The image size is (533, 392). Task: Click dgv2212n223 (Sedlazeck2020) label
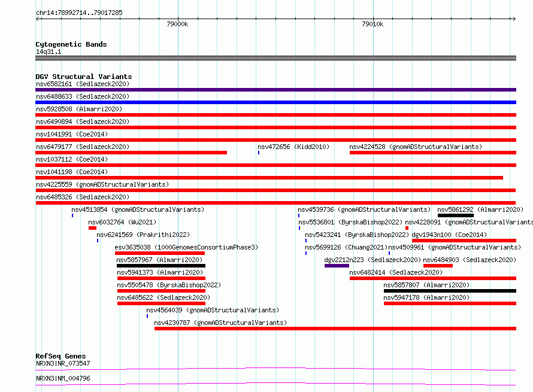point(373,260)
